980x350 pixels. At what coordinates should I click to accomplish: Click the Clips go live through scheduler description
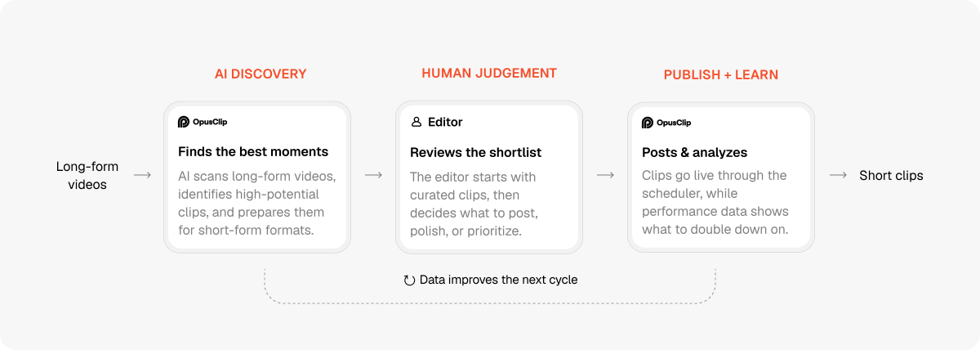point(715,202)
